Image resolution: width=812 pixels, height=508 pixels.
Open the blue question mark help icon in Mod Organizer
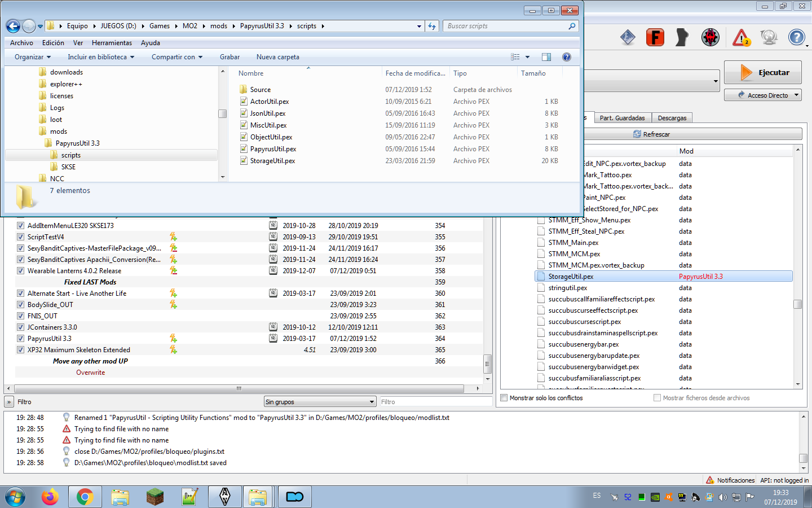click(796, 37)
